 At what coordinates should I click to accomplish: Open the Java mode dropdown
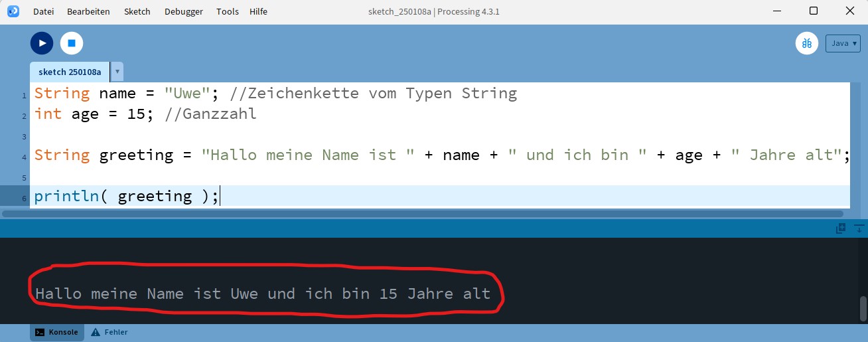(842, 43)
